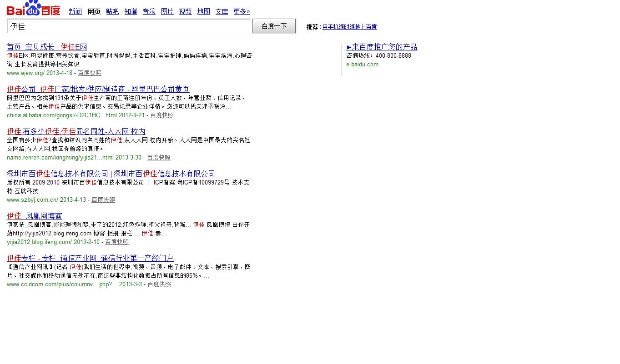Open 百度快照 for name.renren.com result
The image size is (620, 364).
(x=159, y=157)
